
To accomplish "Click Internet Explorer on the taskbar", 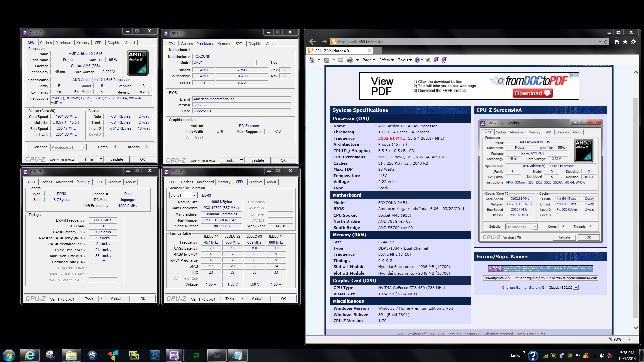I will click(30, 355).
